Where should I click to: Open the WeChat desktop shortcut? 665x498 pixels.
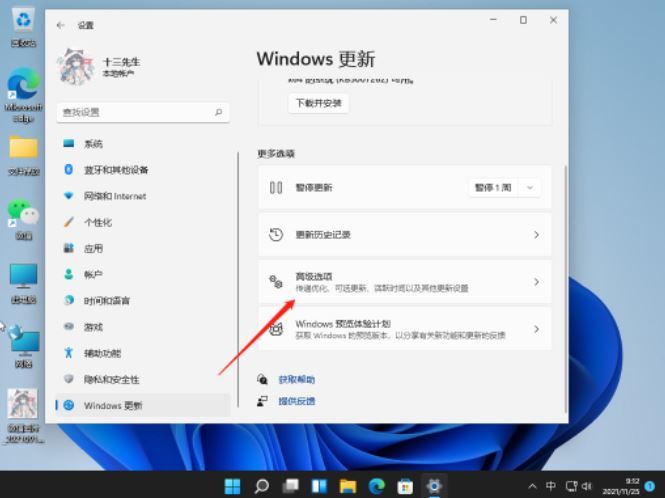(x=22, y=212)
